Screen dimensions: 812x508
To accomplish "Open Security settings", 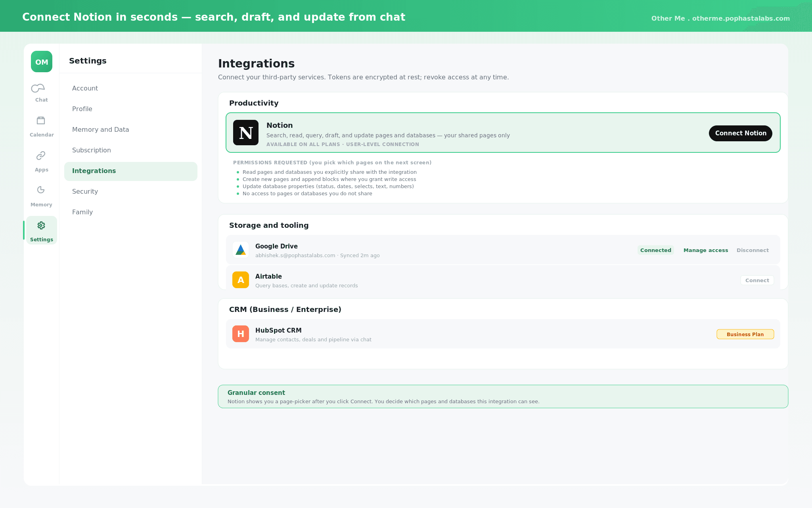I will (x=131, y=191).
